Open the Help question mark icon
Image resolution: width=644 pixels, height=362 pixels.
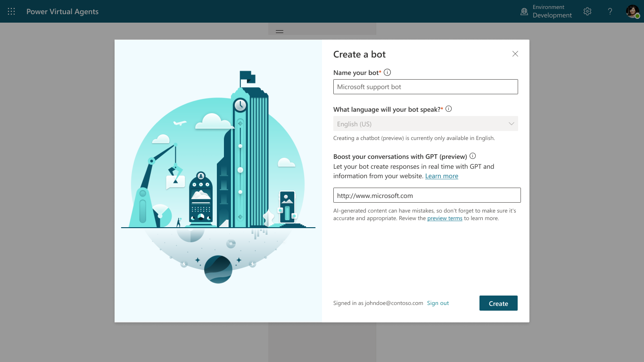[x=610, y=11]
